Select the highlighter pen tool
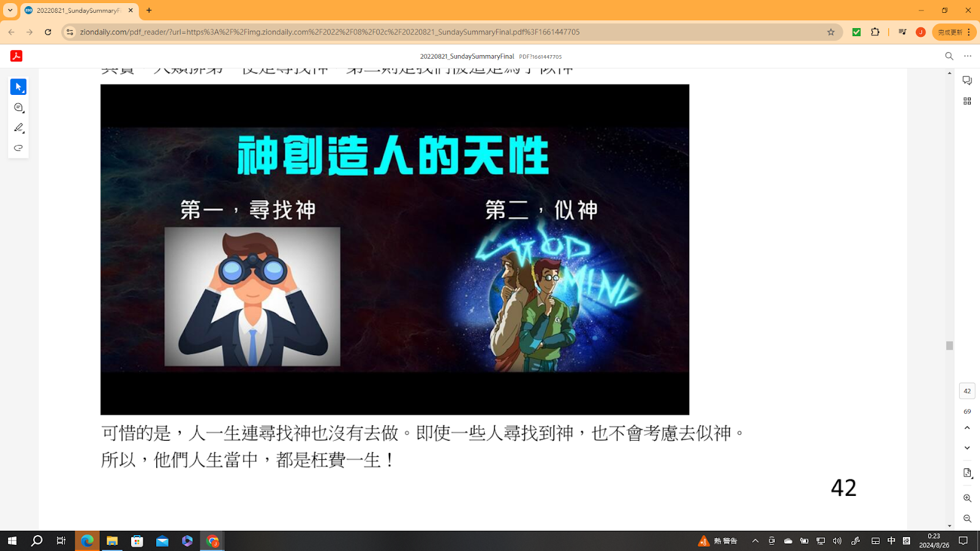 [x=18, y=128]
